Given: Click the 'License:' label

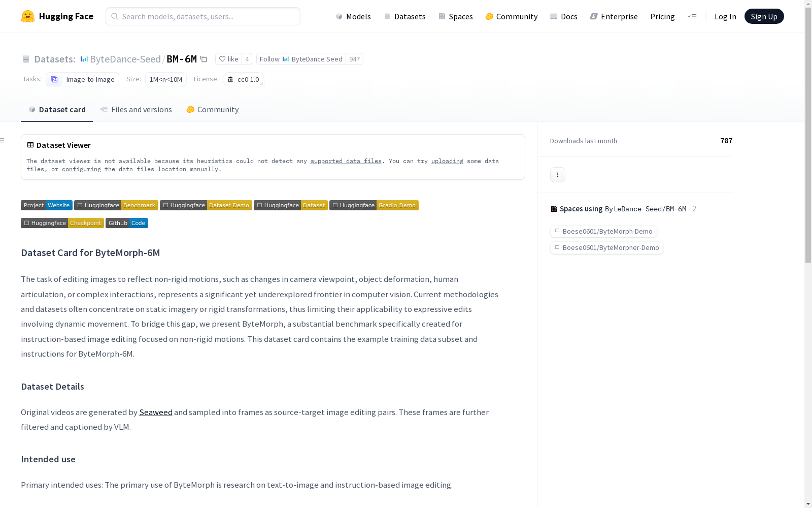Looking at the screenshot, I should (206, 79).
